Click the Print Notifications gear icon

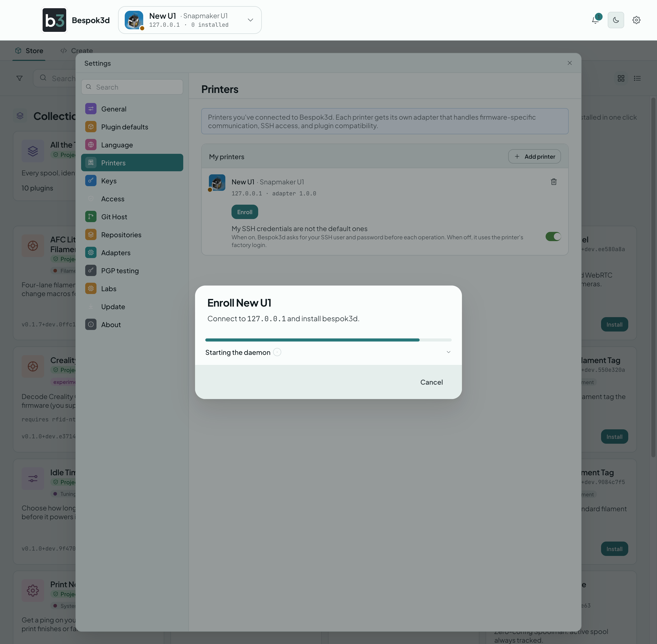[33, 591]
